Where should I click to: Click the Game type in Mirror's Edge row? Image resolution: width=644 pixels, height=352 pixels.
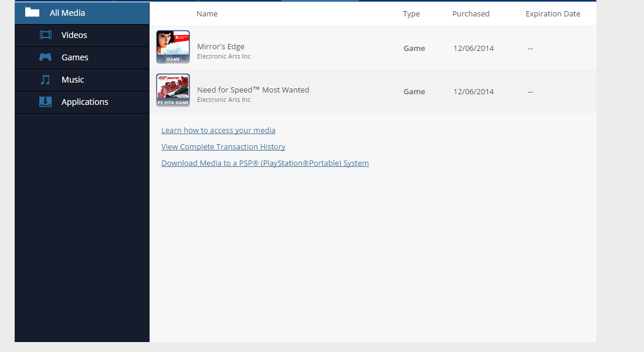coord(414,49)
